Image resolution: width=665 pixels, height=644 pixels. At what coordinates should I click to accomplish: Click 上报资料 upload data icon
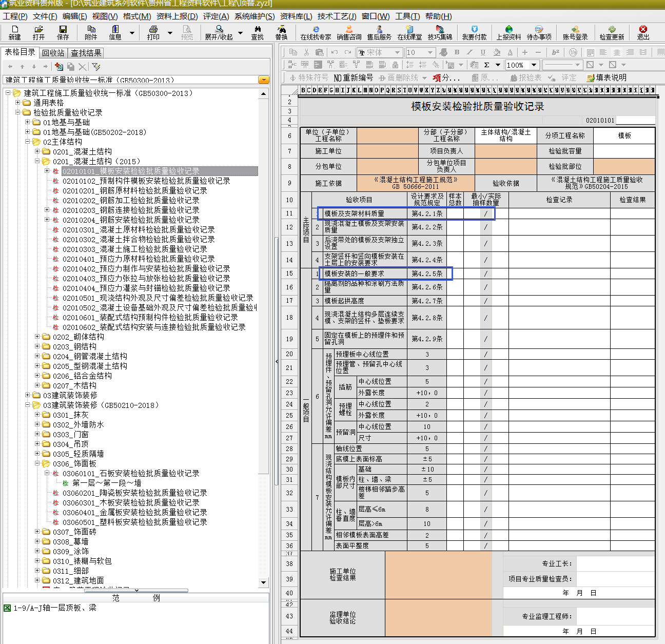(508, 32)
